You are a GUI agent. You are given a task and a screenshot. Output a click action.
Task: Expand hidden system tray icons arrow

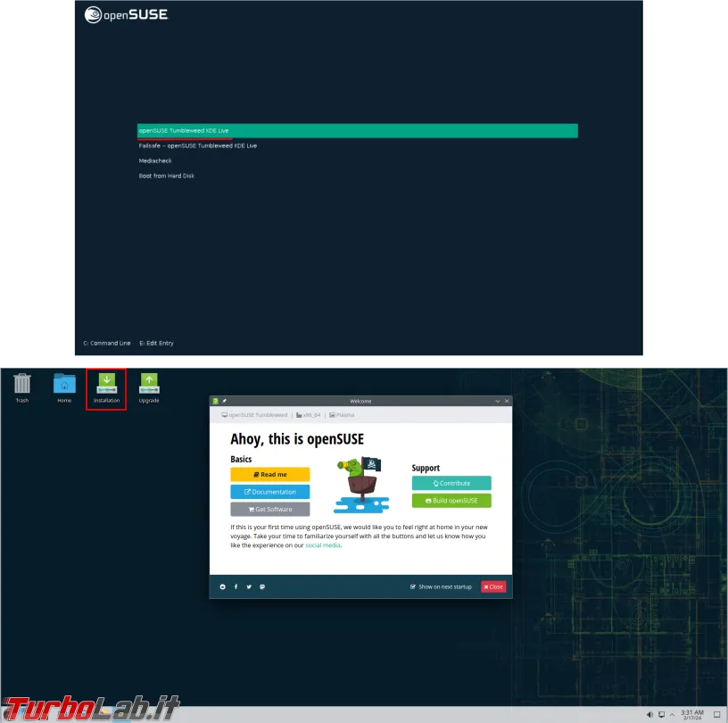(x=672, y=715)
